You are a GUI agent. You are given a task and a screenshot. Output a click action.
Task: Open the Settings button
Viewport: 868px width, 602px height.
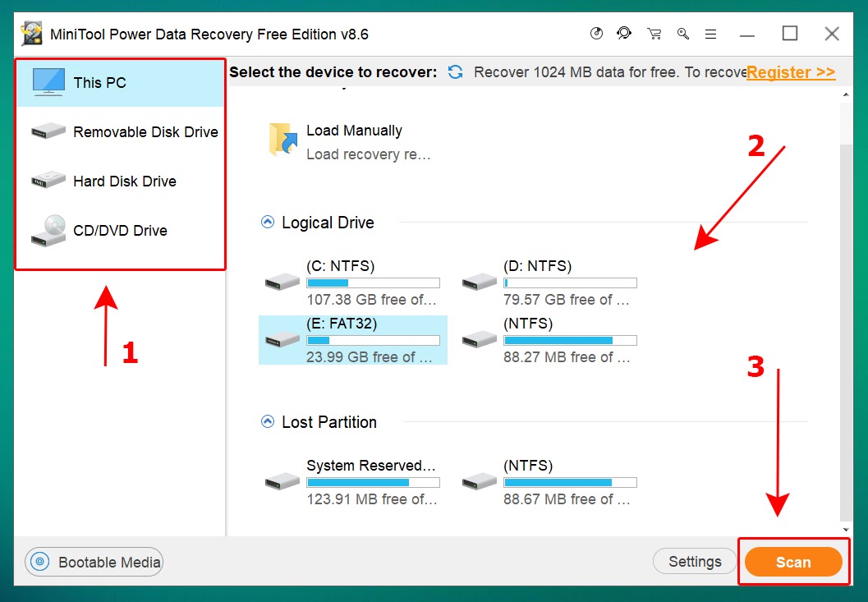point(694,562)
